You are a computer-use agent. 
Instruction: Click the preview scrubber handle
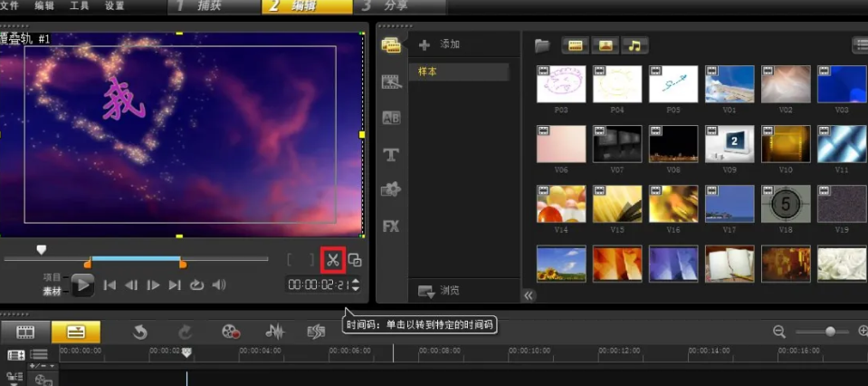point(41,250)
